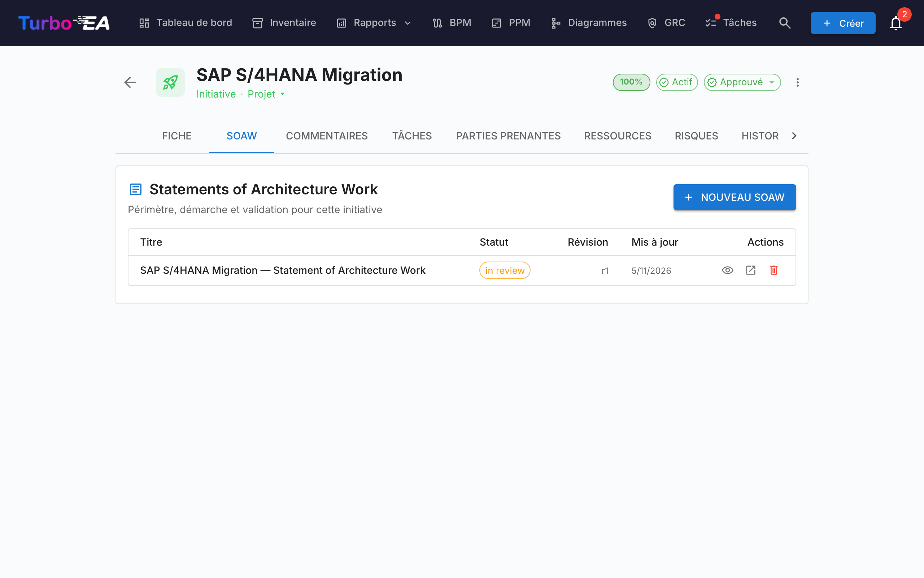Delete the SoAW with trash icon
Screen dimensions: 924x578
[x=773, y=270]
